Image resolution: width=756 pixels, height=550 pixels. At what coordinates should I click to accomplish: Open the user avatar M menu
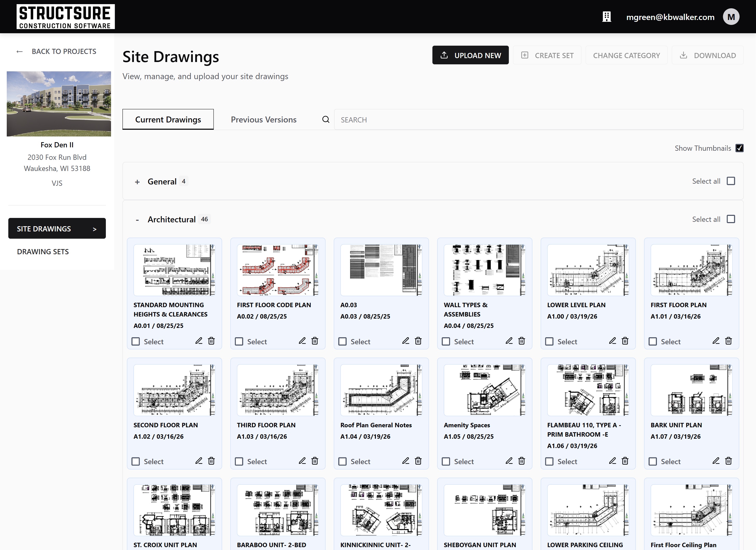pyautogui.click(x=731, y=17)
